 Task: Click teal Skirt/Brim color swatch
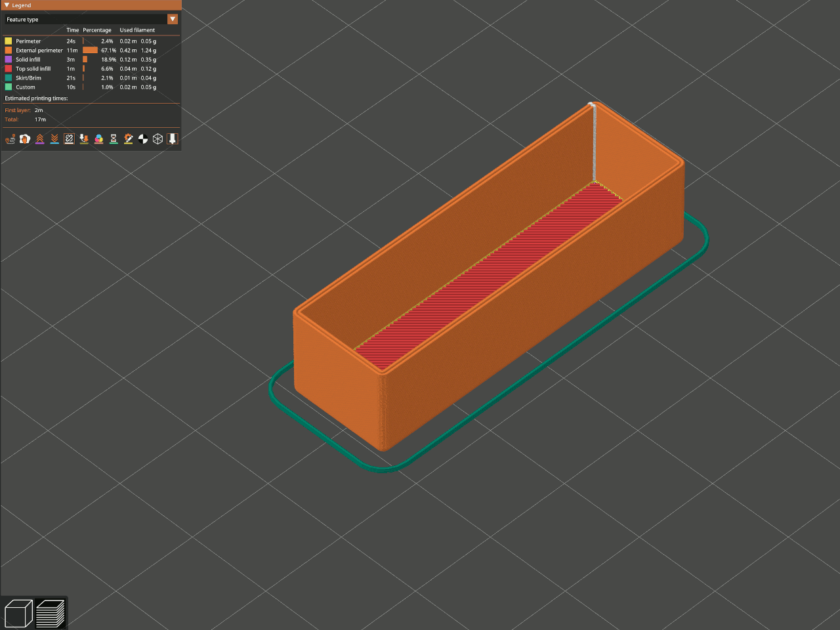9,77
